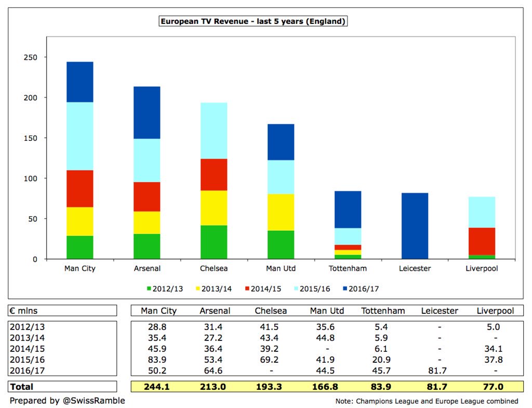
Task: Click the Chelsea column header in table
Action: [x=271, y=311]
